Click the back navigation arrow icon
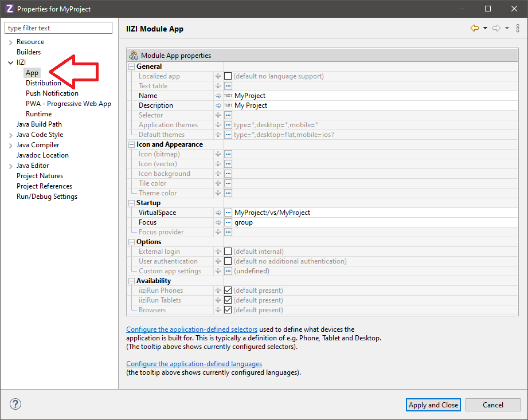528x420 pixels. tap(474, 28)
